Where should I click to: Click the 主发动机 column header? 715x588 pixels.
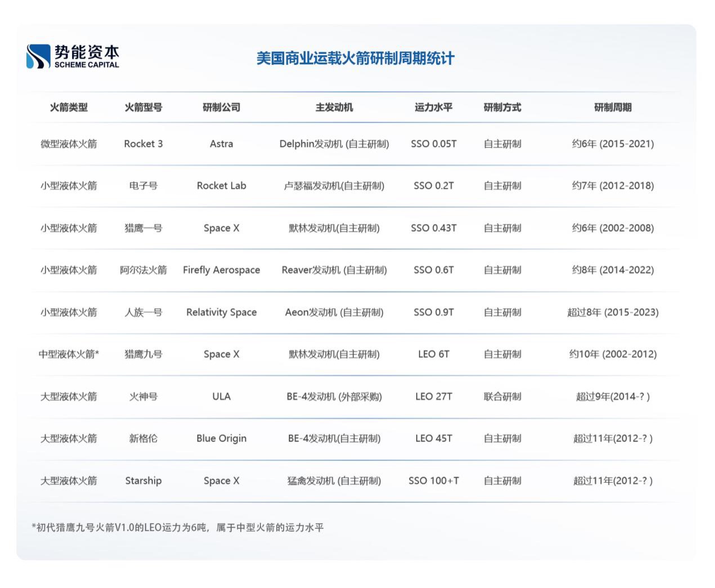pyautogui.click(x=334, y=107)
